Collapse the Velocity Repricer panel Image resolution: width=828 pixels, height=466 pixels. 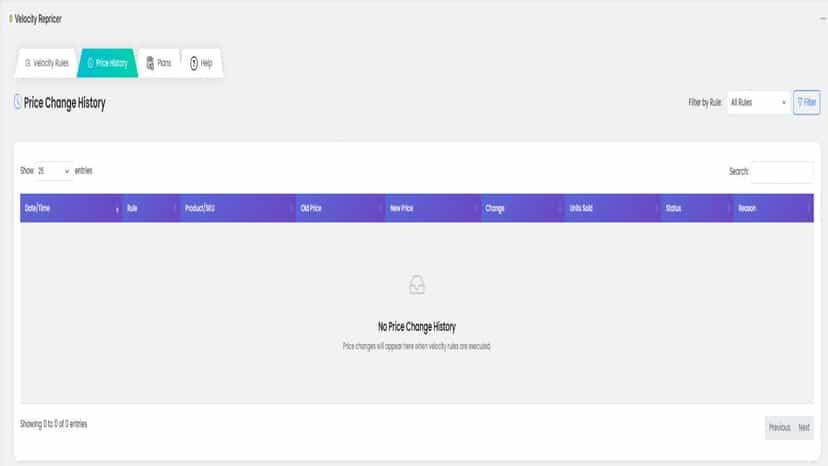822,19
